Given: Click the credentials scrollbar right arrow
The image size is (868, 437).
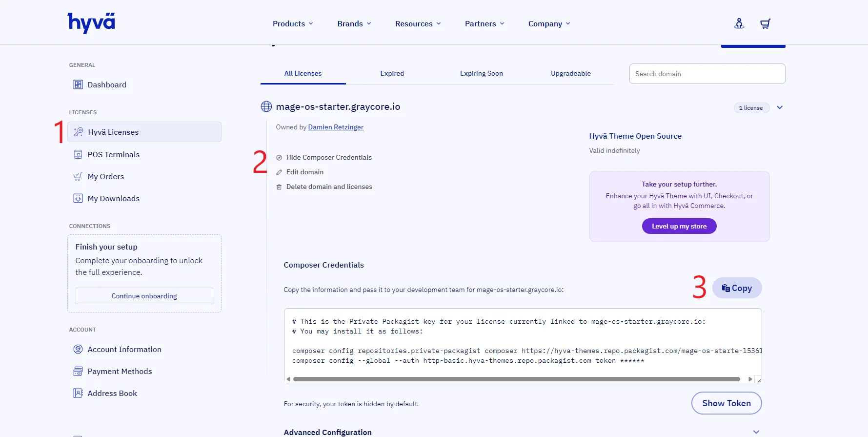Looking at the screenshot, I should coord(750,379).
